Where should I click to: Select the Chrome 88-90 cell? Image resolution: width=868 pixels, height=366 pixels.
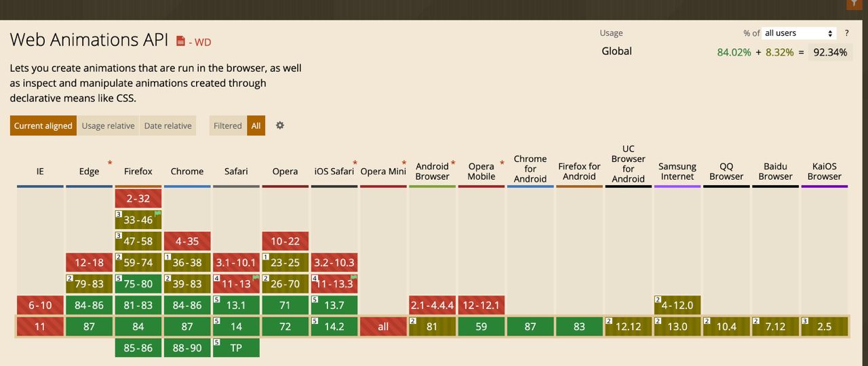pyautogui.click(x=187, y=348)
